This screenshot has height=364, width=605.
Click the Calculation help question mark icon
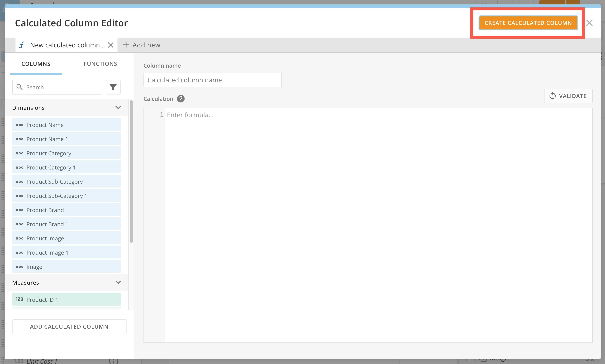point(181,99)
